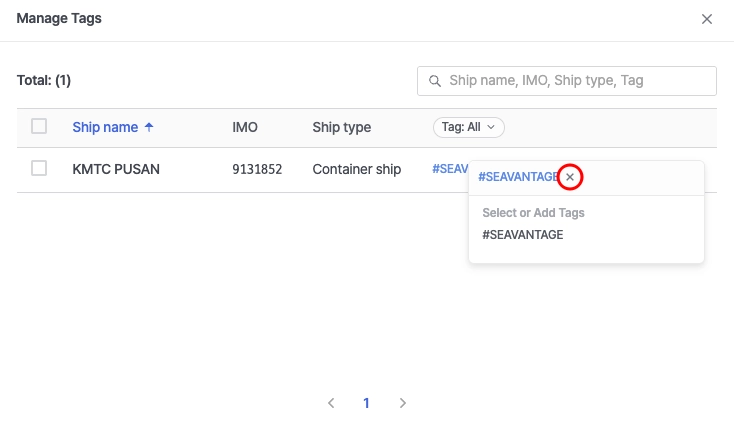This screenshot has height=443, width=734.
Task: Click the magnifier icon in search box
Action: coord(435,81)
